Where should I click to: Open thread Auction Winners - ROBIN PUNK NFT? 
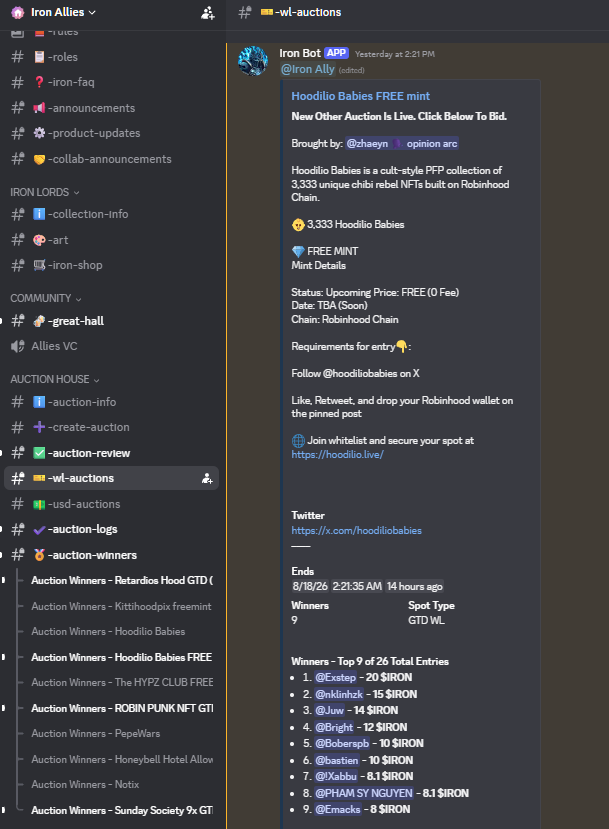pyautogui.click(x=122, y=708)
